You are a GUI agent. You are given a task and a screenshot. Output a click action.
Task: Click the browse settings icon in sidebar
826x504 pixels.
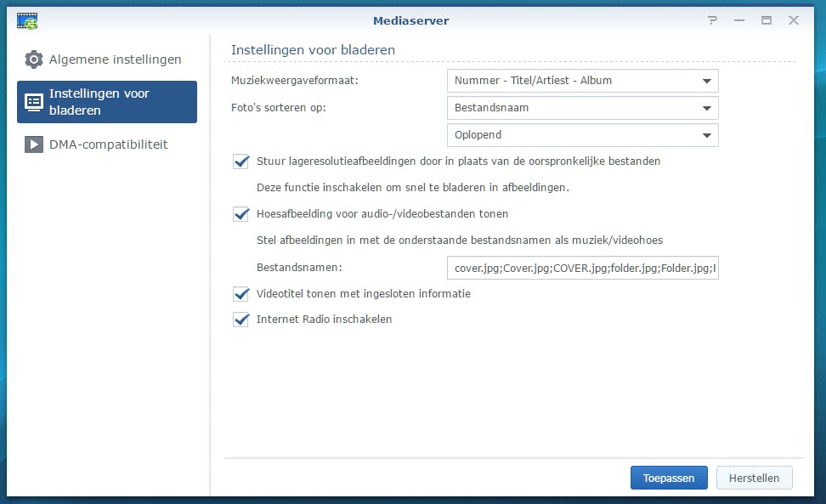point(34,102)
